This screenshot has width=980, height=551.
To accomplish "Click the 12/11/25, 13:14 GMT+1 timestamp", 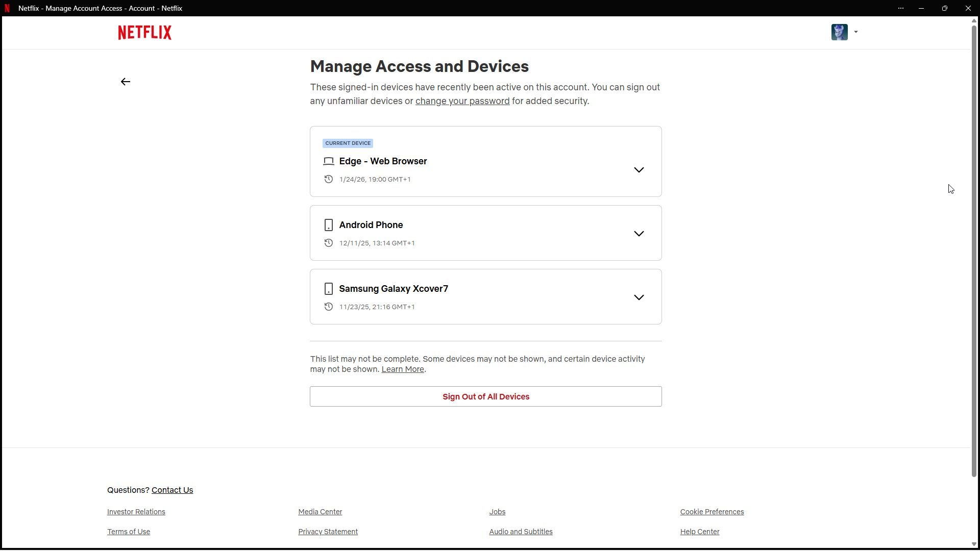I will (377, 243).
